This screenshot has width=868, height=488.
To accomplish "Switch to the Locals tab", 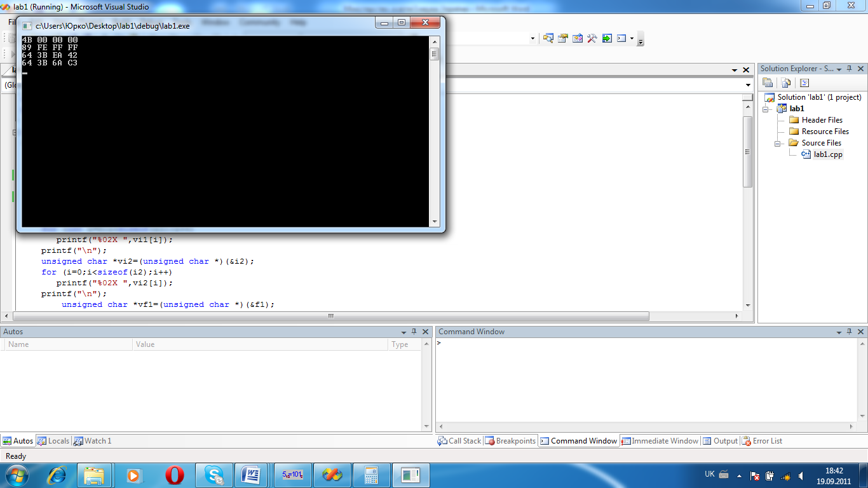I will coord(53,441).
